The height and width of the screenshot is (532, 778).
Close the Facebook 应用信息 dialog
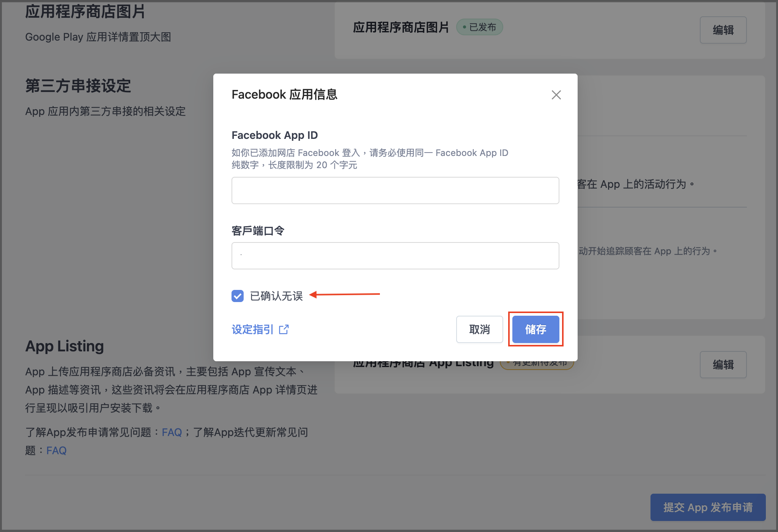point(556,95)
